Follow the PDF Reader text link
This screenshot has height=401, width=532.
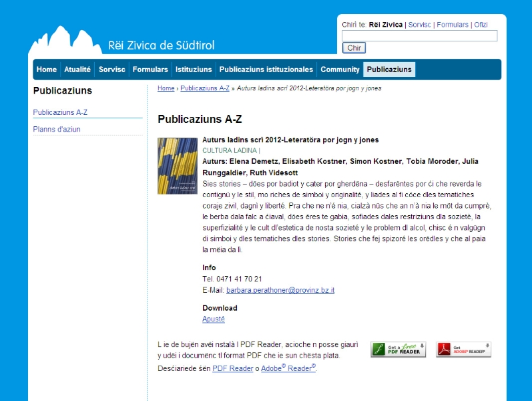point(232,368)
